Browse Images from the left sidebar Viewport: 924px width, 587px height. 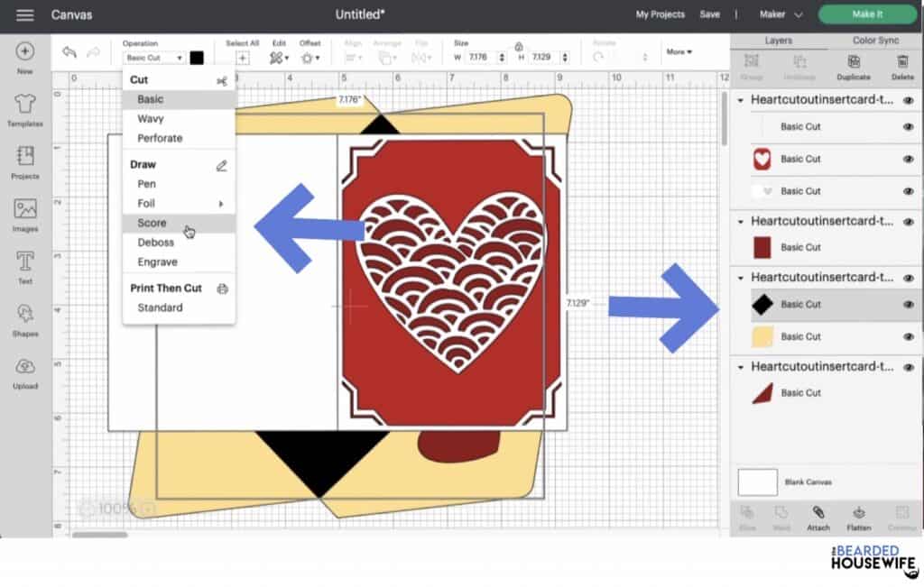(x=24, y=214)
